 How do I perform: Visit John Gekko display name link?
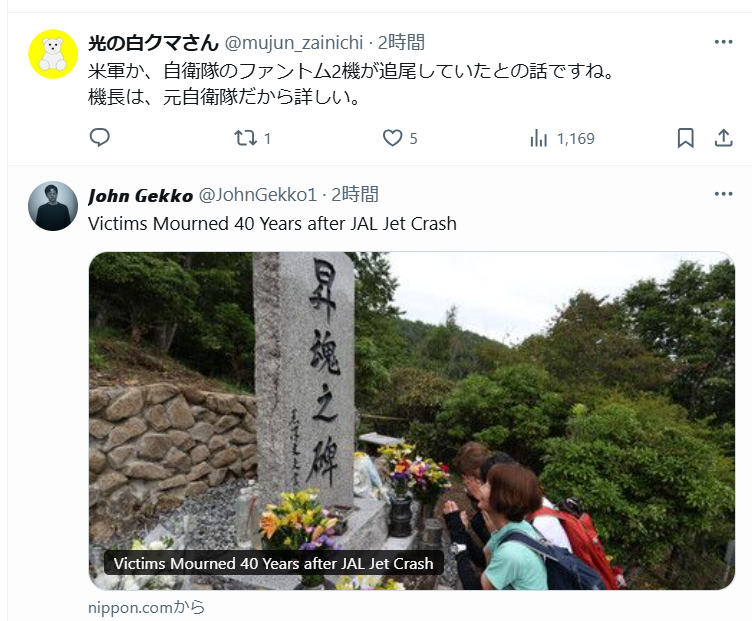click(141, 195)
